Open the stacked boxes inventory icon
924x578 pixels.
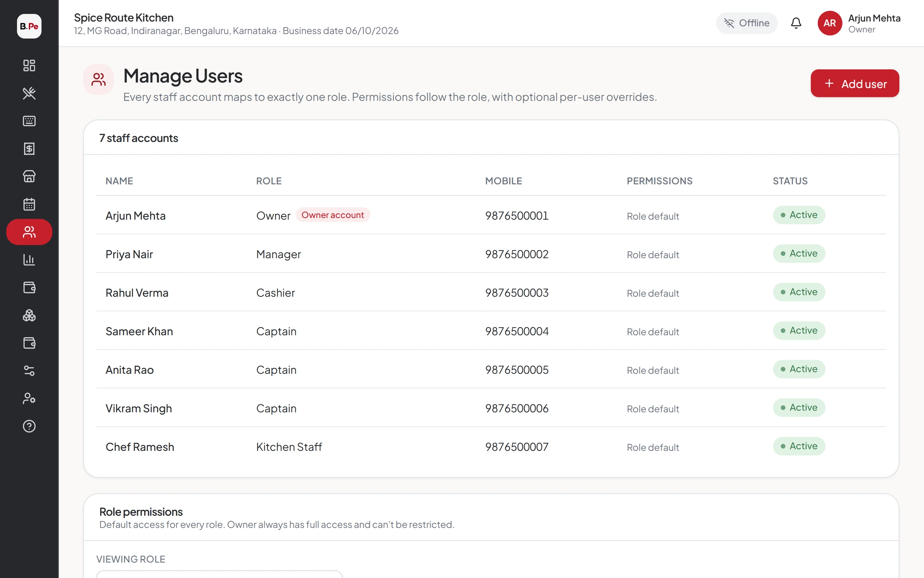click(x=29, y=315)
